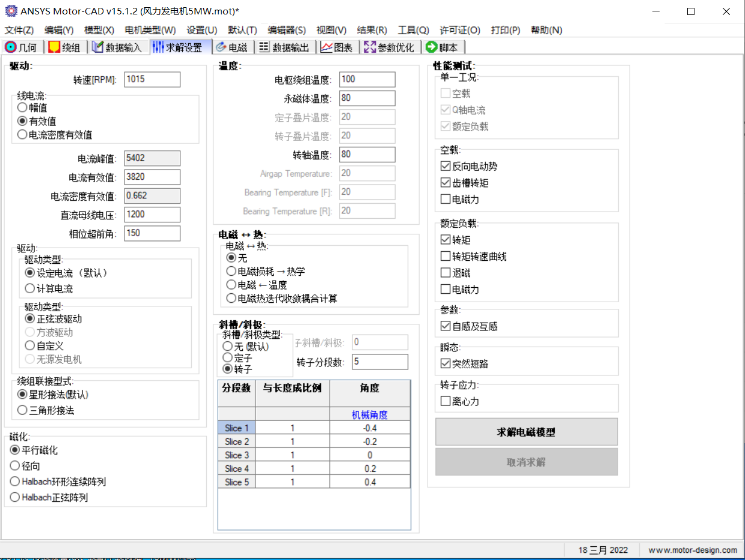Toggle the 转矩 checkbox
This screenshot has height=560, width=745.
click(x=446, y=240)
